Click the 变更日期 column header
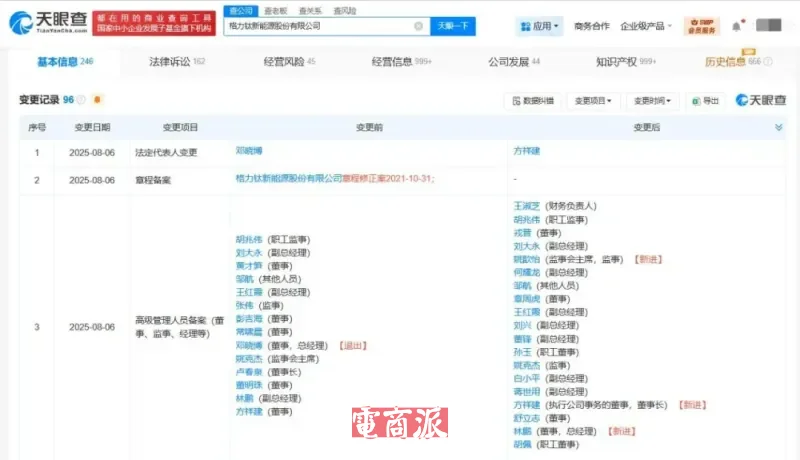800x460 pixels. point(92,127)
